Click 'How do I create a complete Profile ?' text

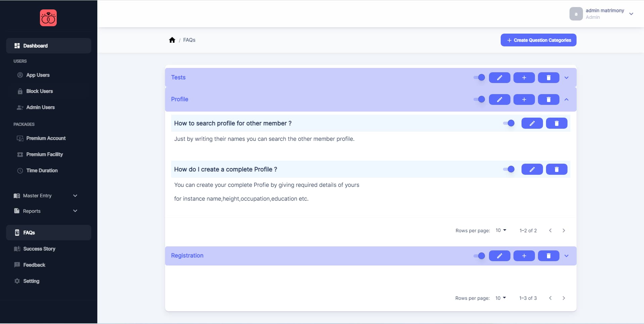click(226, 169)
